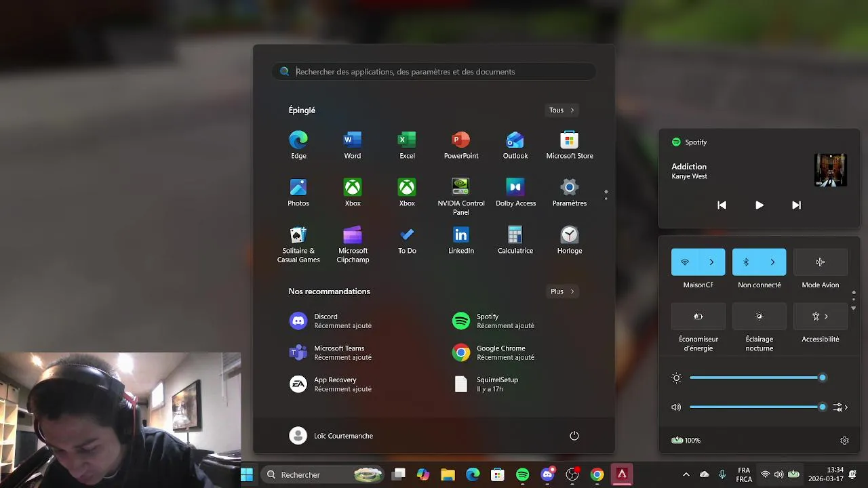Go to next pinned apps page dot
Image resolution: width=868 pixels, height=488 pixels.
[606, 199]
